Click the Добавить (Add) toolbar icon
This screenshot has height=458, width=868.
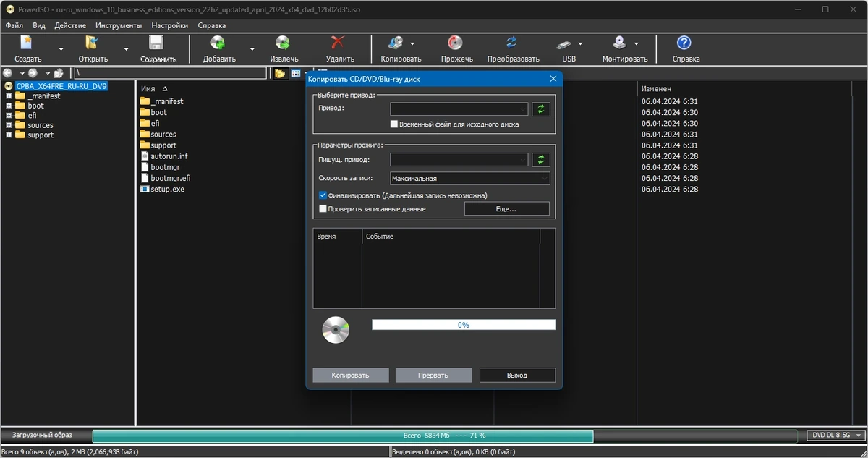218,43
